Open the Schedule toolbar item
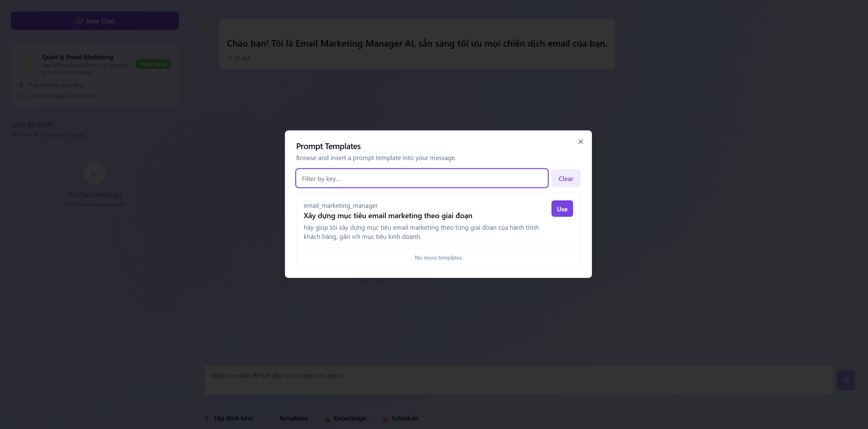This screenshot has height=429, width=868. tap(400, 418)
